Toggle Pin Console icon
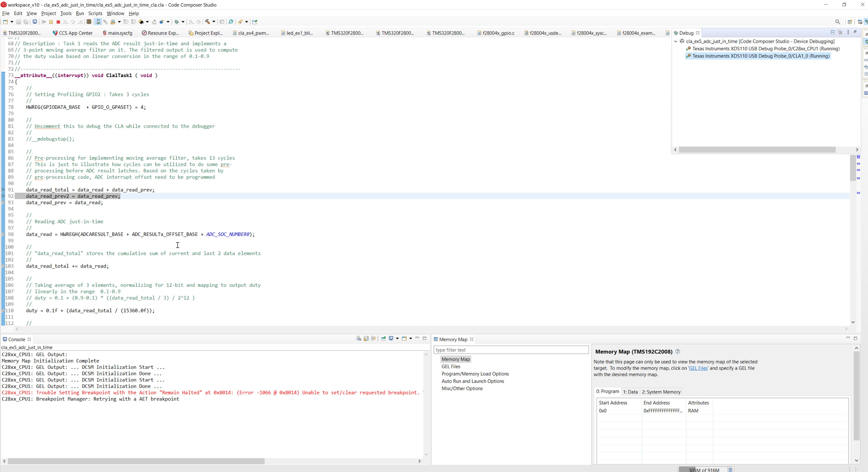This screenshot has height=472, width=868. click(x=383, y=338)
